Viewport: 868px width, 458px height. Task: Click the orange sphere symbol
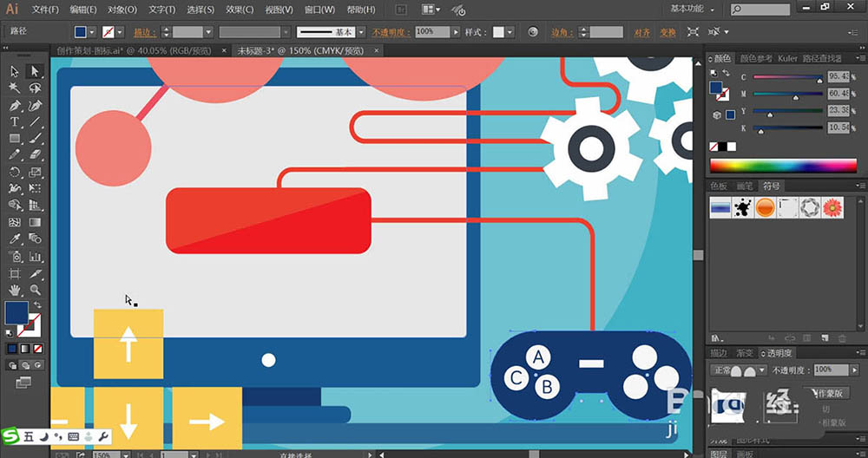click(x=765, y=207)
